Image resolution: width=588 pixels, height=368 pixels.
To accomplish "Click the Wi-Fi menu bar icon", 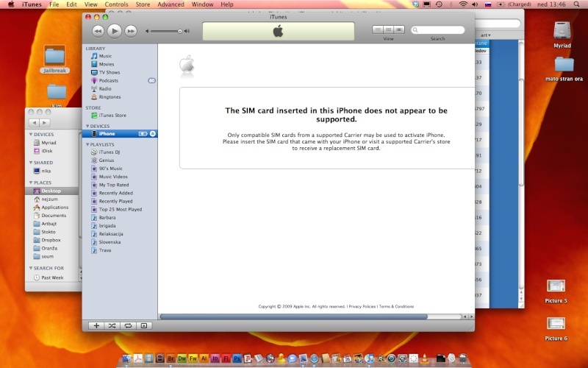I will click(x=464, y=4).
